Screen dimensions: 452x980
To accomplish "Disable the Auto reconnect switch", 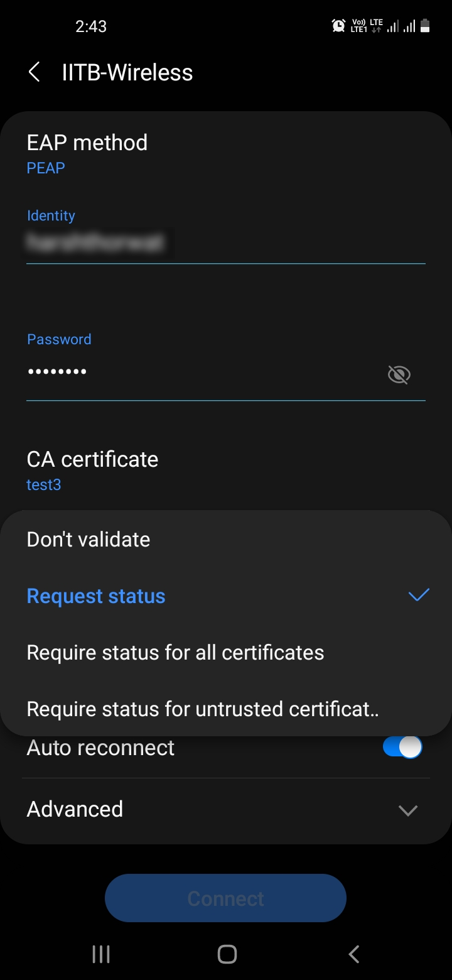I will tap(402, 748).
